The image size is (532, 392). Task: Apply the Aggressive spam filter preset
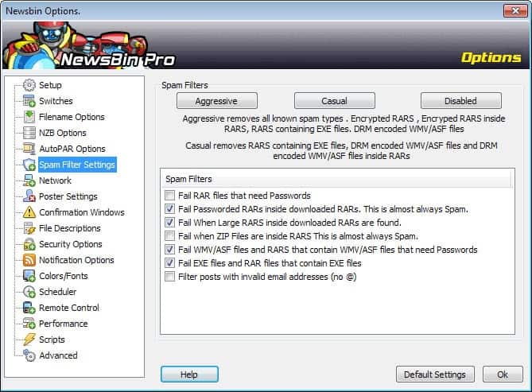[217, 101]
